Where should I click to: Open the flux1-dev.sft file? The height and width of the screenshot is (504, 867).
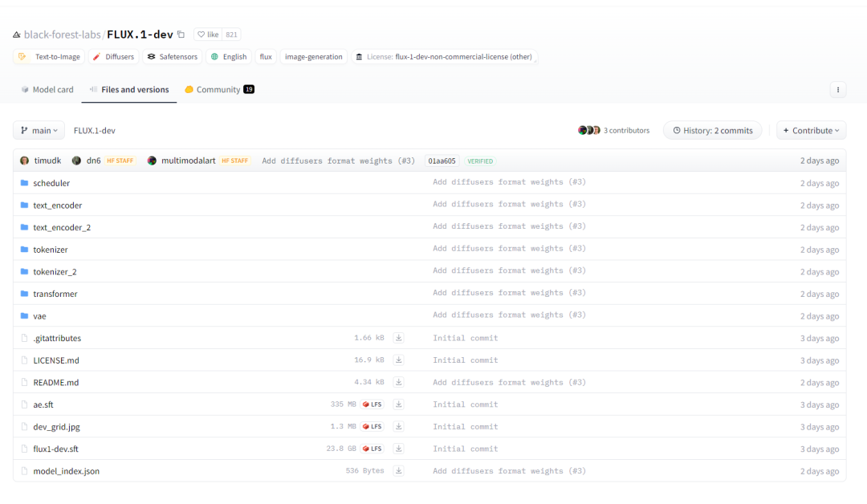[x=55, y=449]
